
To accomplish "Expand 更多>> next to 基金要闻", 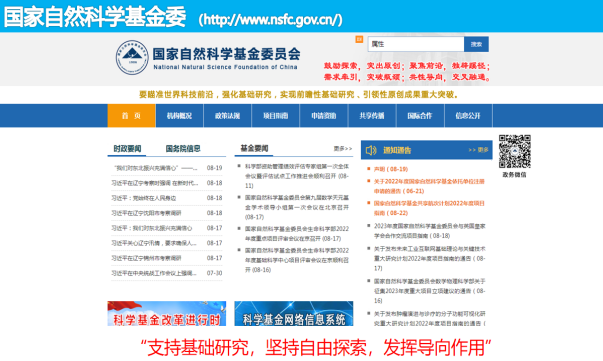I will [343, 148].
